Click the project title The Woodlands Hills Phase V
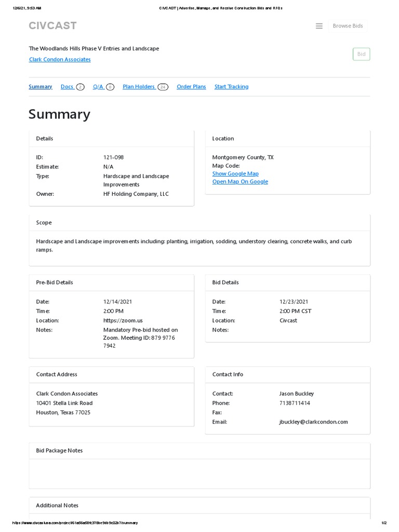The width and height of the screenshot is (399, 532). (x=94, y=48)
